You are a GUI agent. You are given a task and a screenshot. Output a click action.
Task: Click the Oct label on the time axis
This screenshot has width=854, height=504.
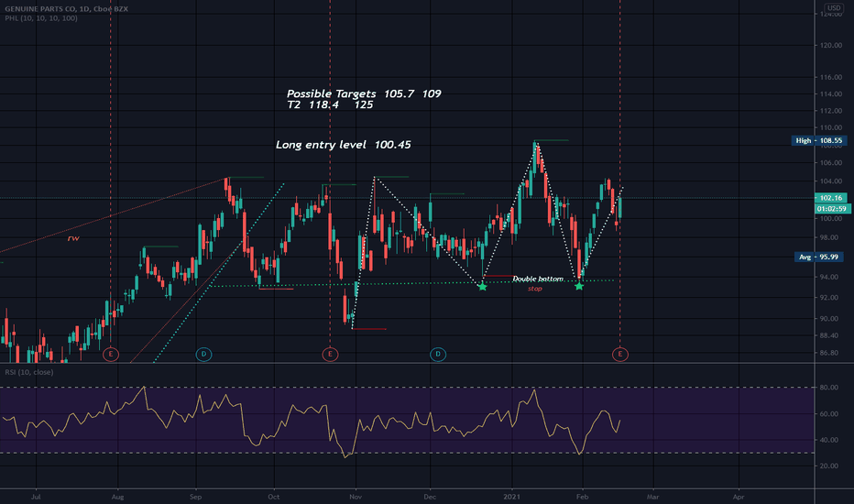(x=274, y=497)
